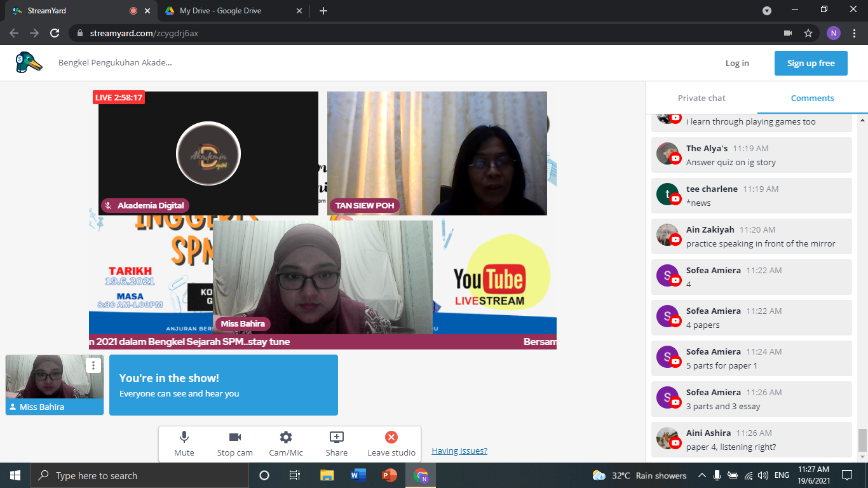Image resolution: width=868 pixels, height=488 pixels.
Task: Click The Alya's avatar in comments
Action: click(667, 153)
